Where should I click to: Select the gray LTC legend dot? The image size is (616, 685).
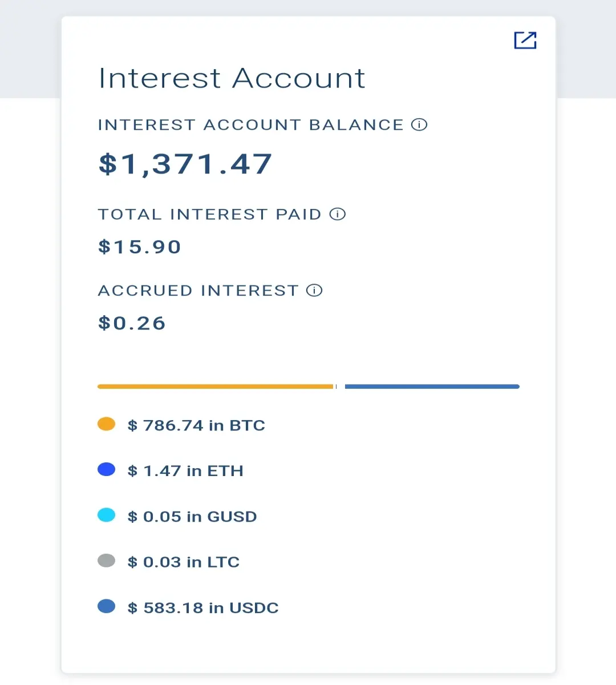click(107, 561)
